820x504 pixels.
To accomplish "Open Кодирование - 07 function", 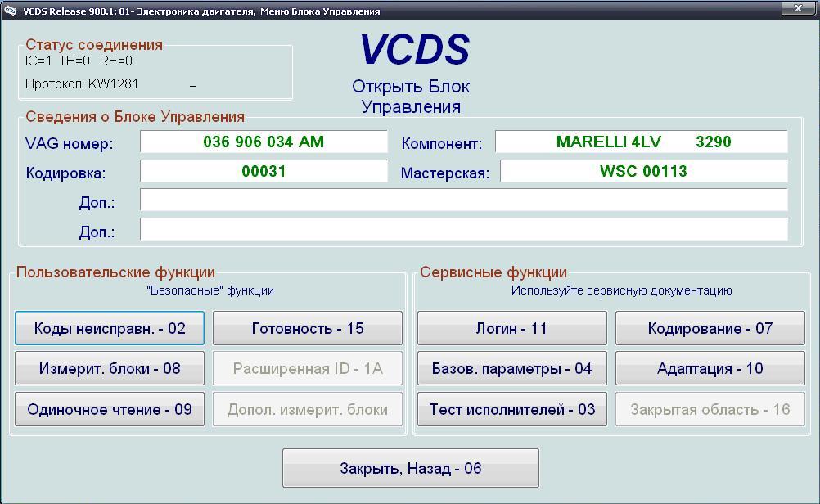I will [x=710, y=328].
